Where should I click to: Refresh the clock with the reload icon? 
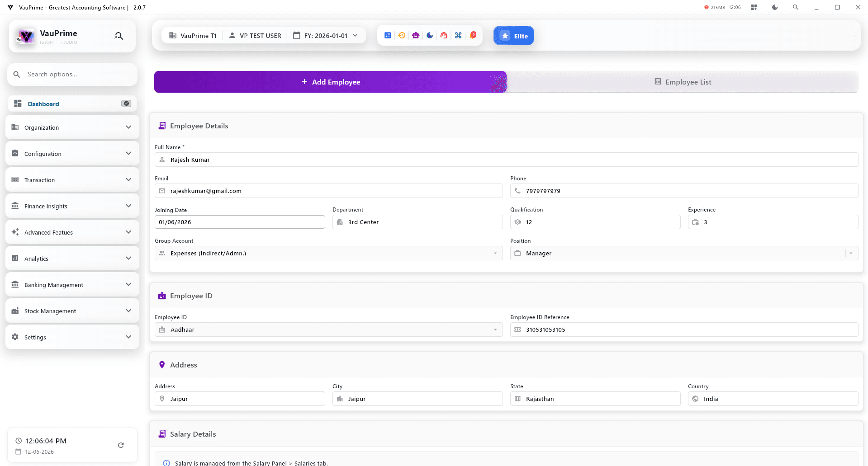pyautogui.click(x=121, y=445)
